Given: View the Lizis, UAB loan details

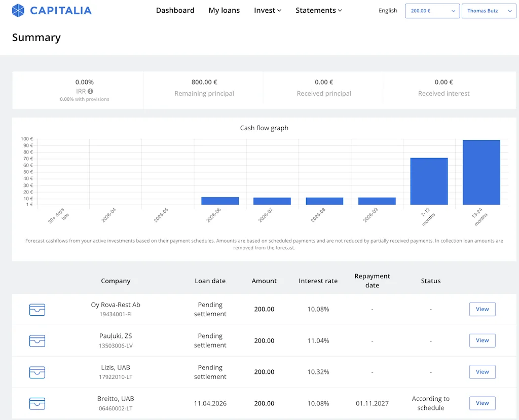Looking at the screenshot, I should [482, 372].
